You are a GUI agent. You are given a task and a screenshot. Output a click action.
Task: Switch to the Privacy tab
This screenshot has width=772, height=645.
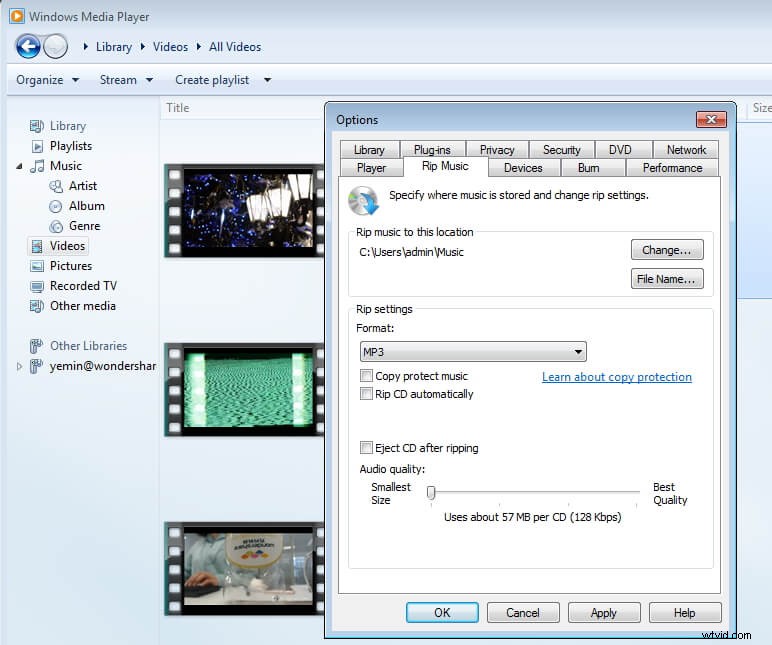[x=497, y=150]
